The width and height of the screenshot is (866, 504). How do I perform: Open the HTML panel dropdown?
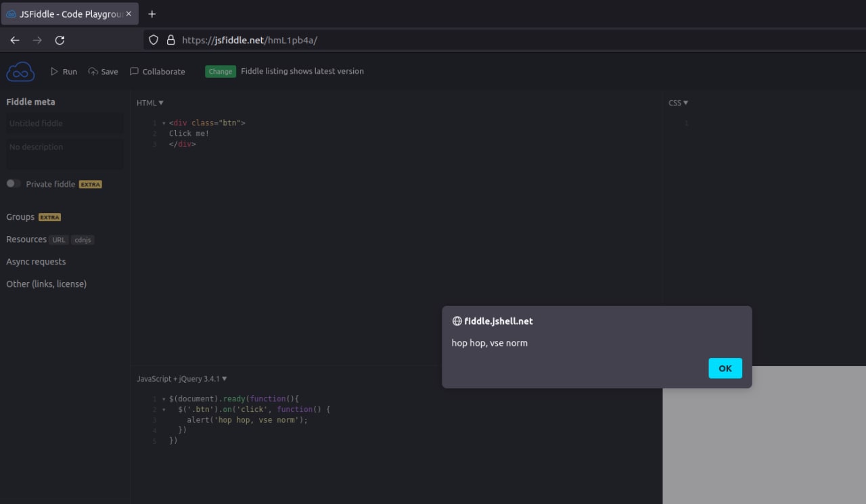(x=150, y=103)
